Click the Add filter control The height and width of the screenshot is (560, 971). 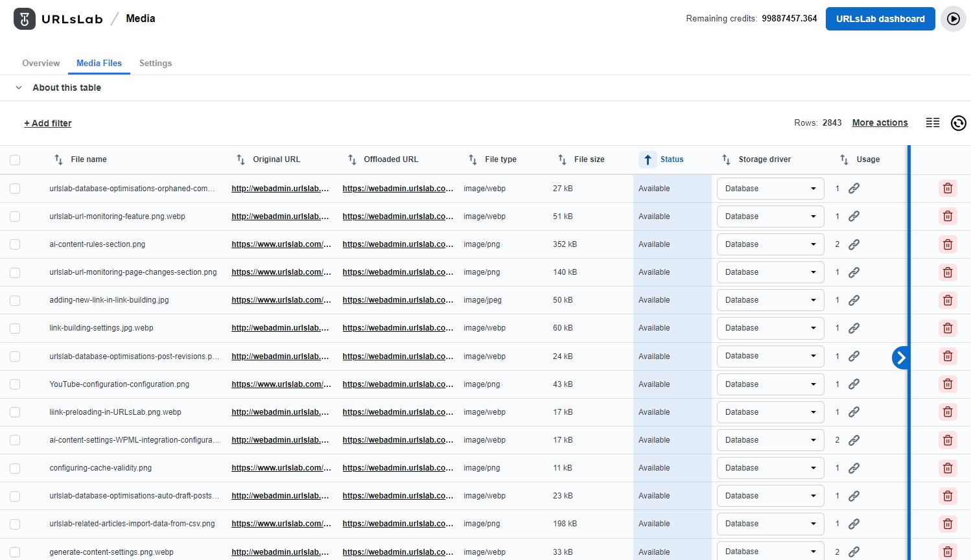pyautogui.click(x=47, y=123)
